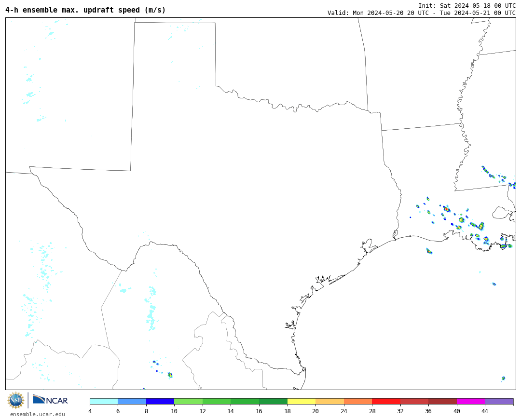The width and height of the screenshot is (521, 420).
Task: Click the colorbar label '28'
Action: coord(372,411)
